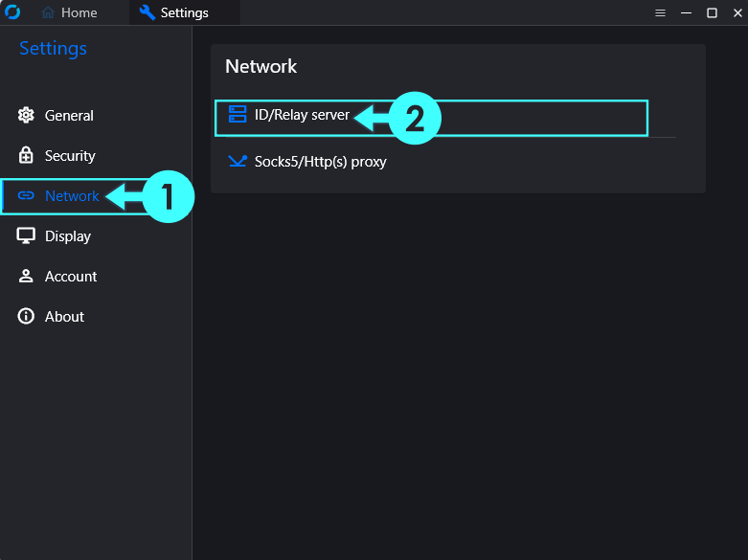Image resolution: width=748 pixels, height=560 pixels.
Task: Click the Display monitor icon
Action: tap(26, 235)
